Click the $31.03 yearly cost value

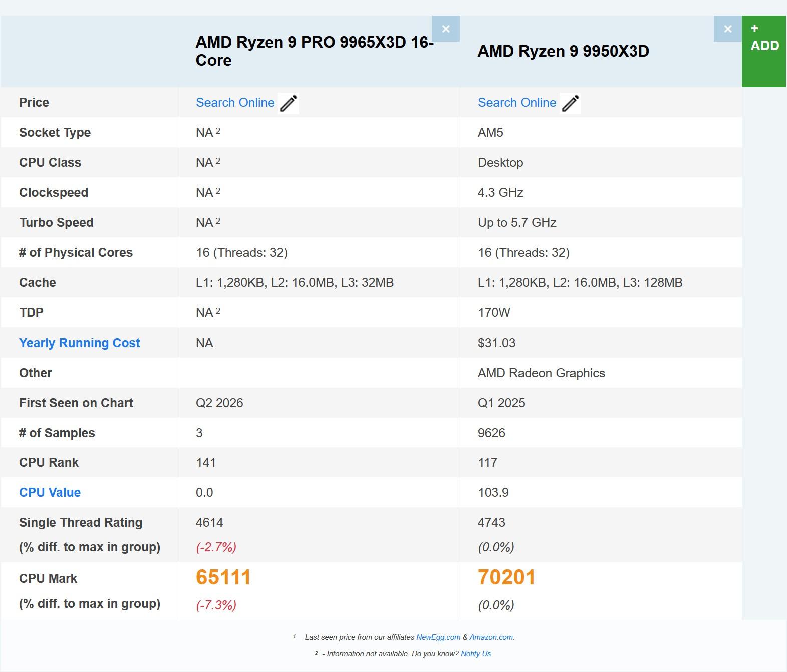pos(496,343)
